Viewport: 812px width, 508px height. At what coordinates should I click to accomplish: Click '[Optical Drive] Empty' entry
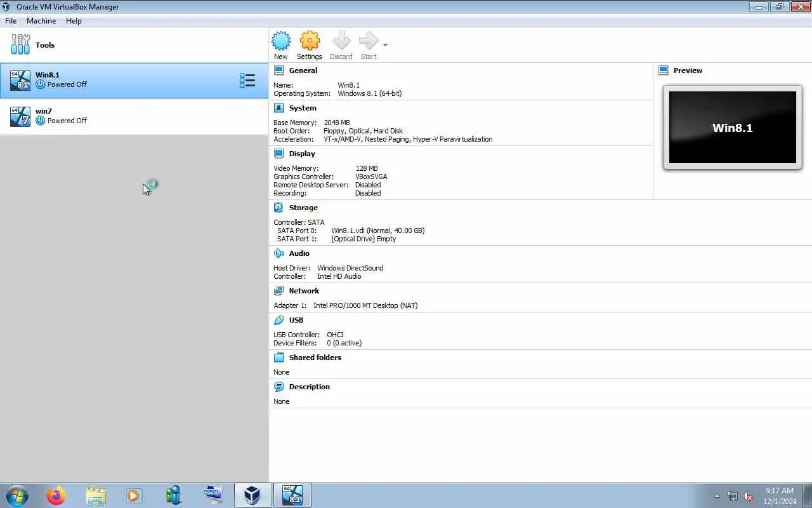pos(363,239)
